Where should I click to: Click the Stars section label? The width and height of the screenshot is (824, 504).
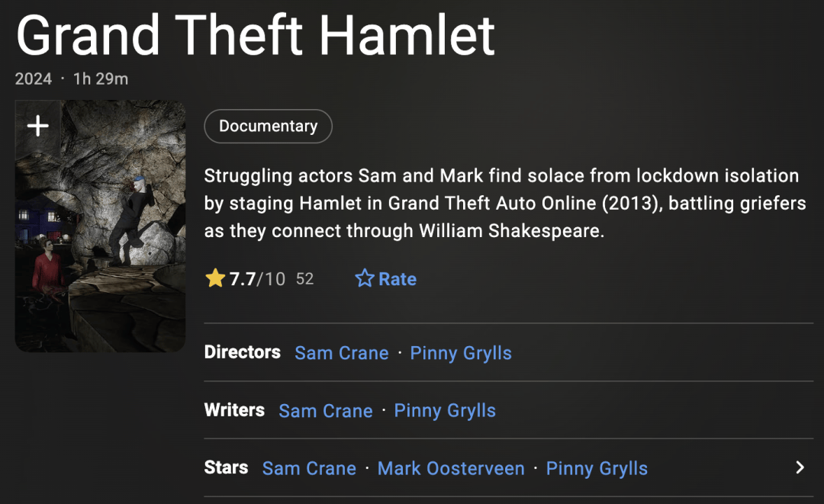(x=226, y=467)
